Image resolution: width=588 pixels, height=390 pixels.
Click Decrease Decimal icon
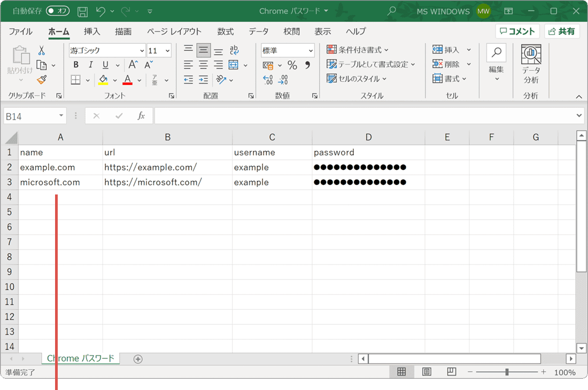283,80
